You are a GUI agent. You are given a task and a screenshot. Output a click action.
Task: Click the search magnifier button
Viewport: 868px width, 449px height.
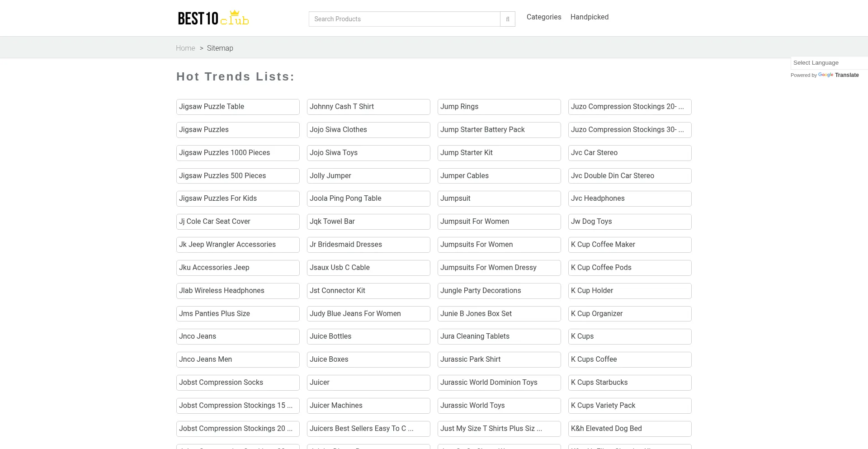pos(507,19)
